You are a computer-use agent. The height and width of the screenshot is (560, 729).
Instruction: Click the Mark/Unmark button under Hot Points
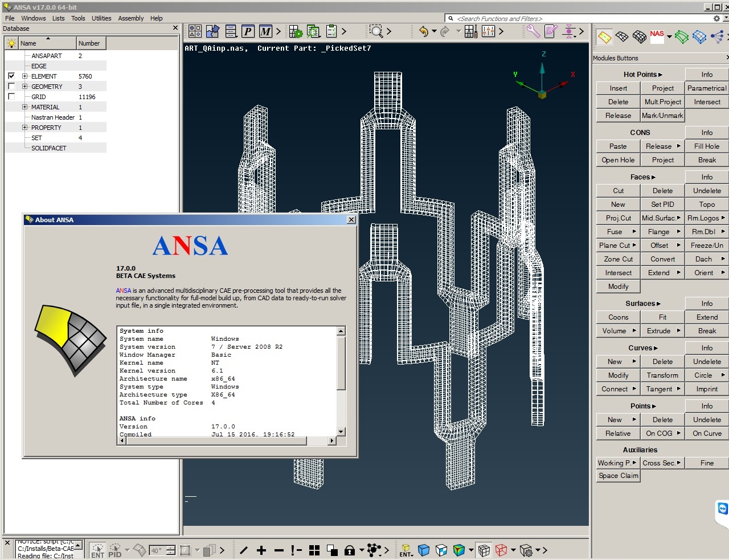pyautogui.click(x=662, y=116)
